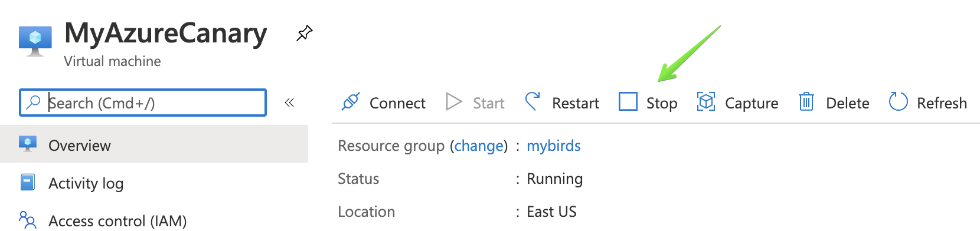Open the mybirds resource group link
This screenshot has width=980, height=231.
[x=554, y=146]
